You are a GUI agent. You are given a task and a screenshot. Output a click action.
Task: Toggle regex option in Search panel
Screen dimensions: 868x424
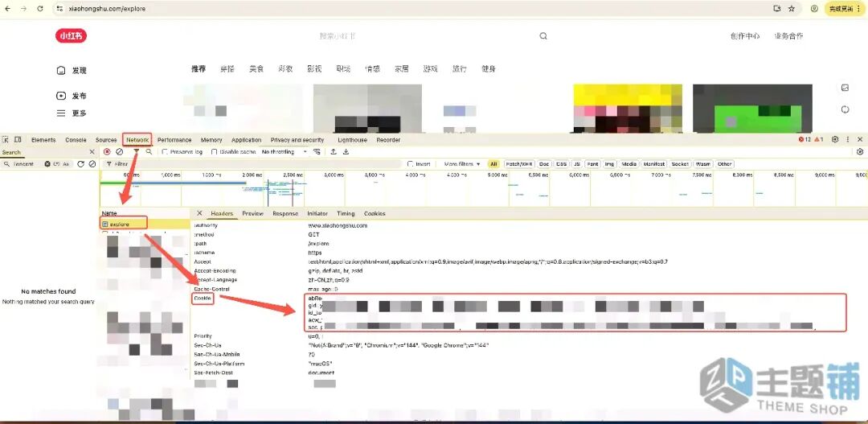56,164
